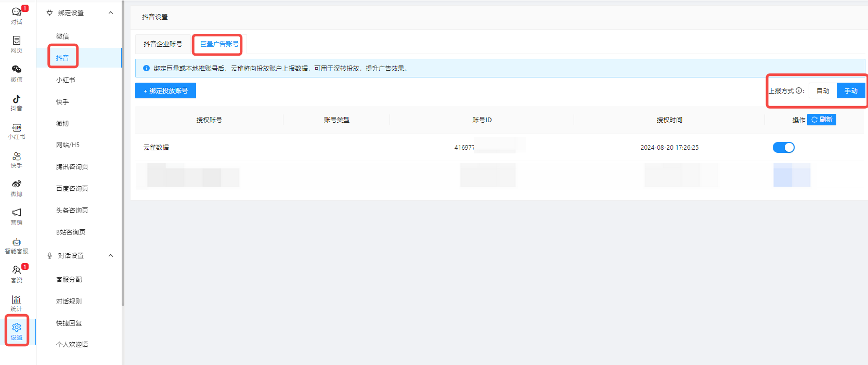Collapse the 绑定设置 section
The height and width of the screenshot is (365, 868).
(x=111, y=13)
